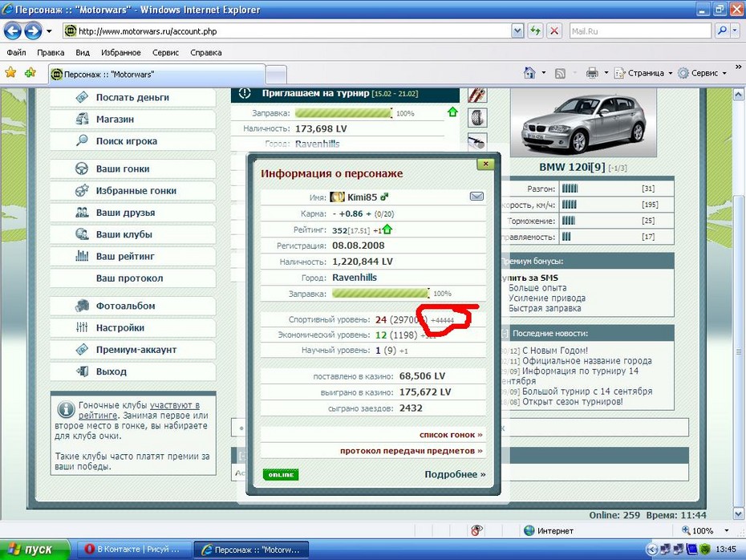
Task: Expand the address bar history dropdown
Action: [517, 31]
